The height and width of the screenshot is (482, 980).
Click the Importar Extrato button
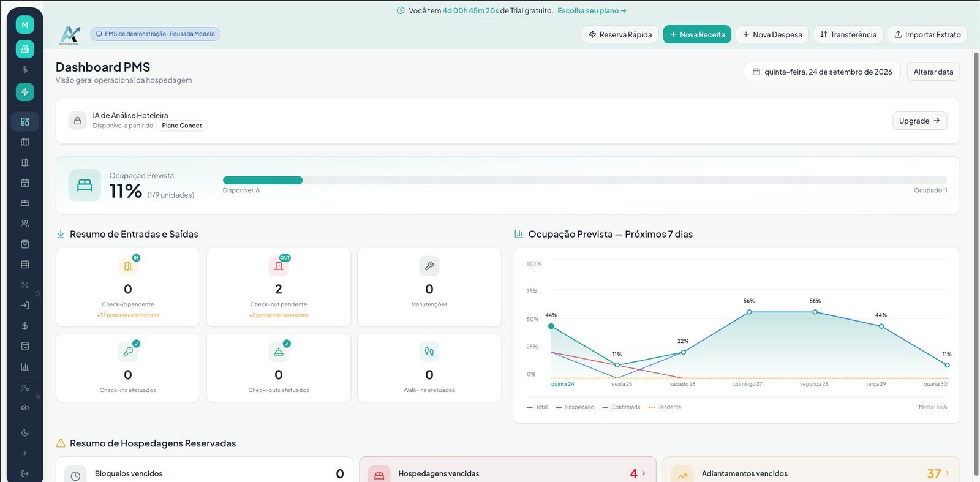(927, 34)
